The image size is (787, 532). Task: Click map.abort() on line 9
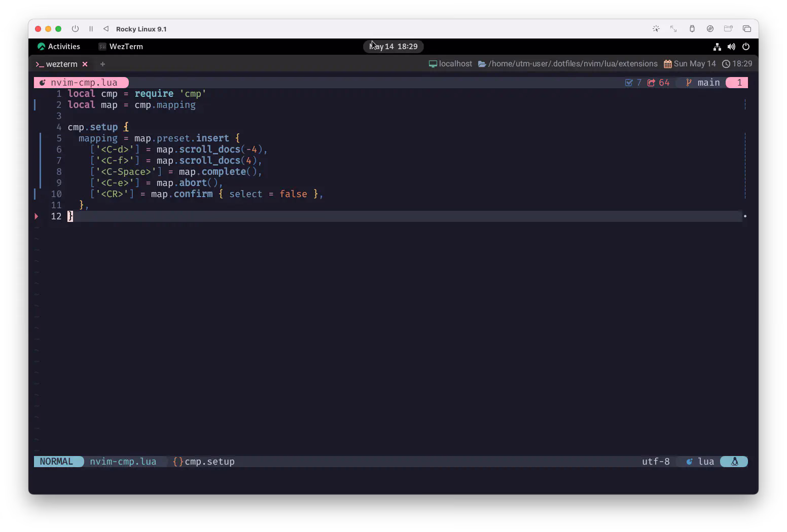pos(187,183)
